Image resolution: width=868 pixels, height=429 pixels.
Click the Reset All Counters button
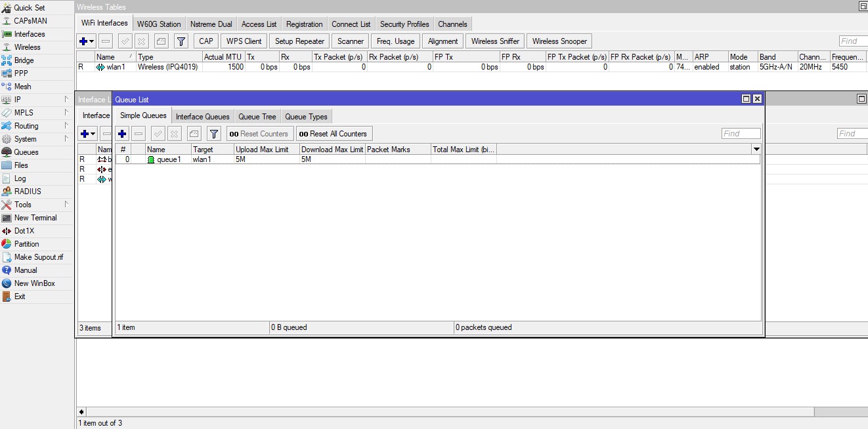click(x=334, y=134)
